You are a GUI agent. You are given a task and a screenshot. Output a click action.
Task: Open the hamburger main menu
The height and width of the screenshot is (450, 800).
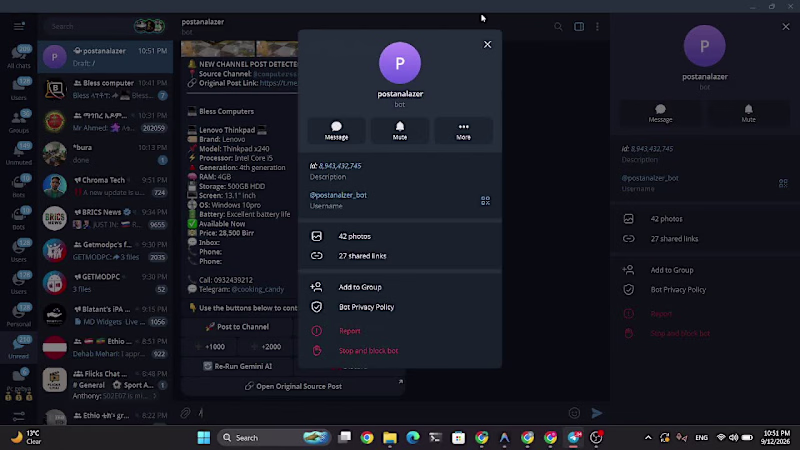coord(19,26)
